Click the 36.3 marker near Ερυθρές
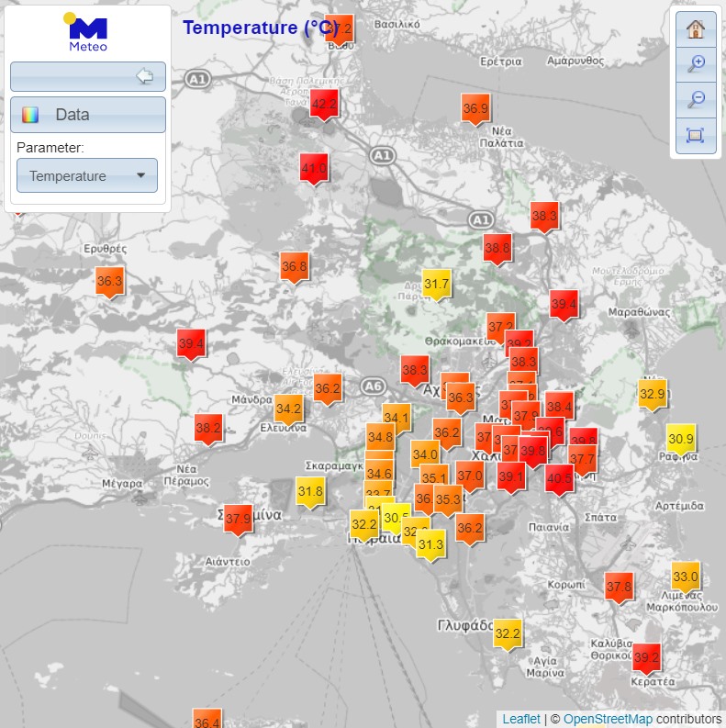726x728 pixels. [x=109, y=283]
